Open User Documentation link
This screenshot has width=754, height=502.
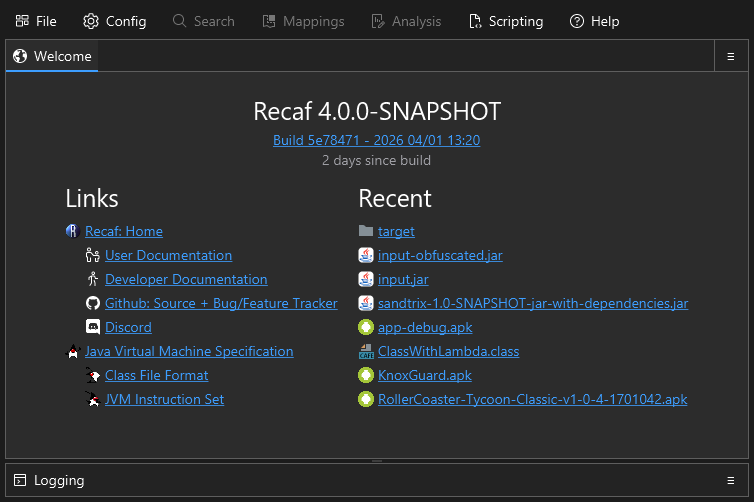168,255
